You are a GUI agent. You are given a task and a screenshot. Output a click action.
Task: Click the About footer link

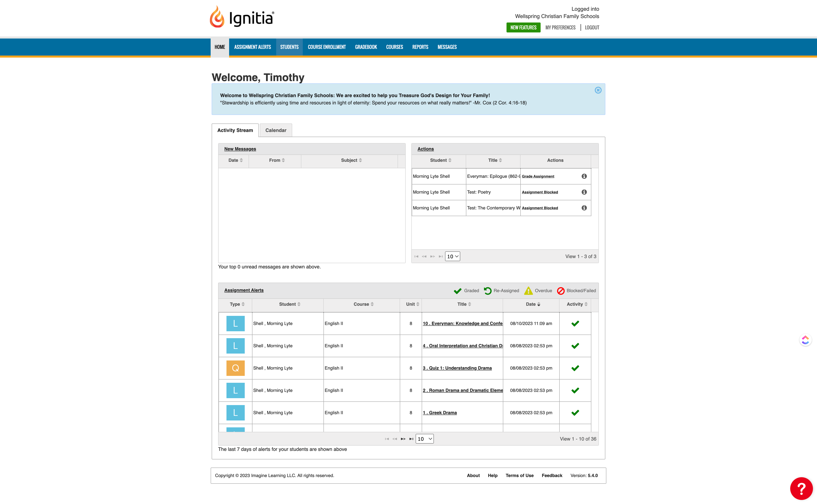[x=473, y=475]
